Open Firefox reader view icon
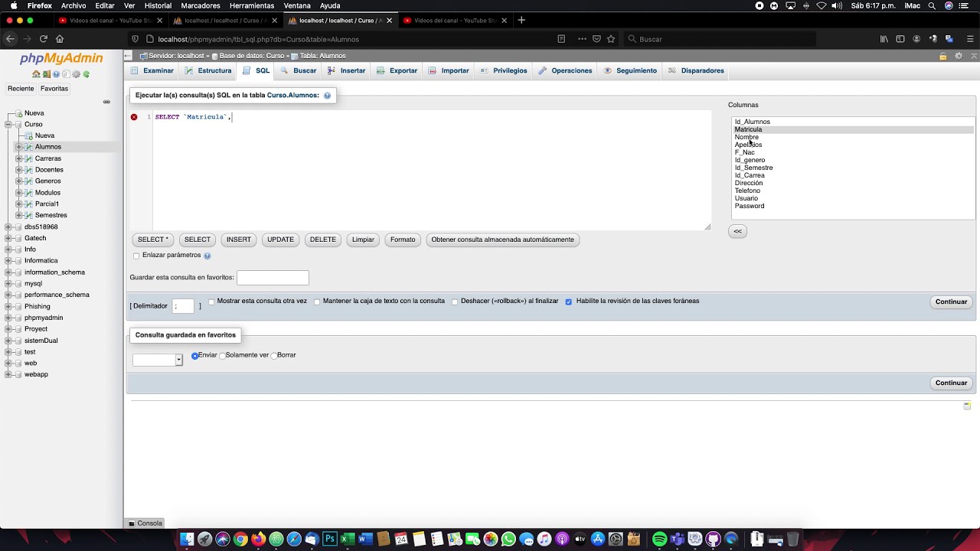Image resolution: width=980 pixels, height=551 pixels. pyautogui.click(x=561, y=39)
